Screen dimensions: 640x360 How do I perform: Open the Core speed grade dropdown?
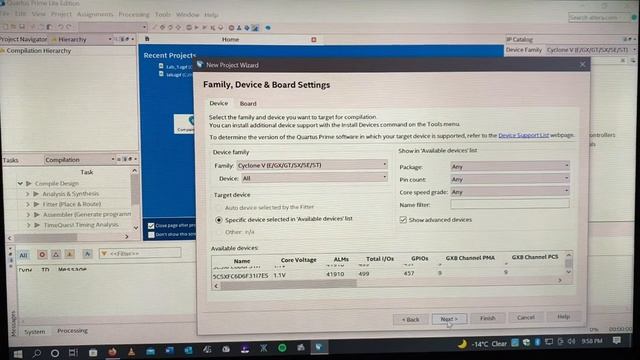point(510,192)
